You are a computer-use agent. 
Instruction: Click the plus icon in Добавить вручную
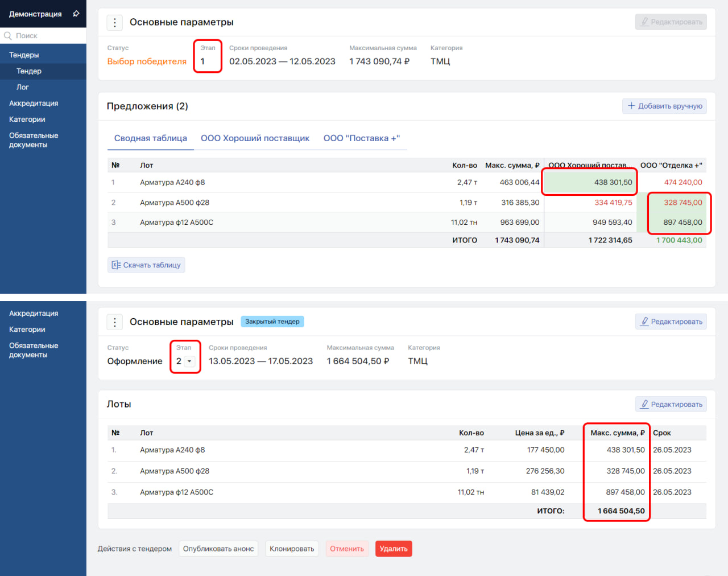[x=631, y=106]
